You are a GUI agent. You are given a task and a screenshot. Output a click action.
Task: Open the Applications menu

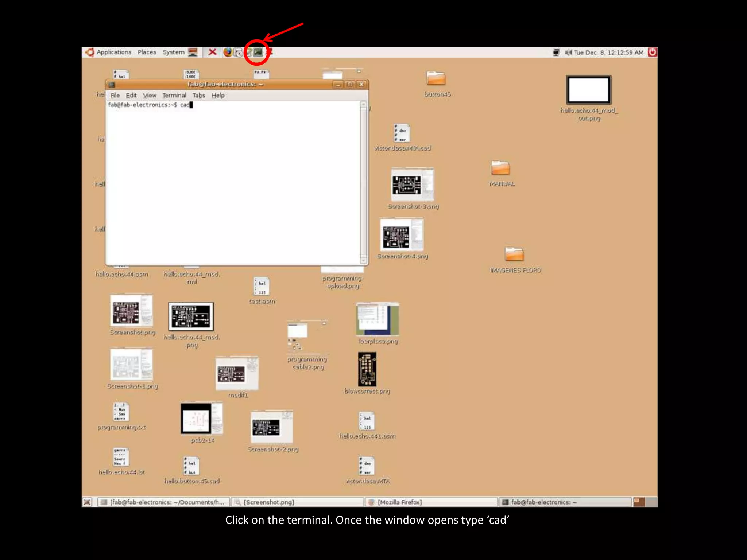pyautogui.click(x=113, y=52)
